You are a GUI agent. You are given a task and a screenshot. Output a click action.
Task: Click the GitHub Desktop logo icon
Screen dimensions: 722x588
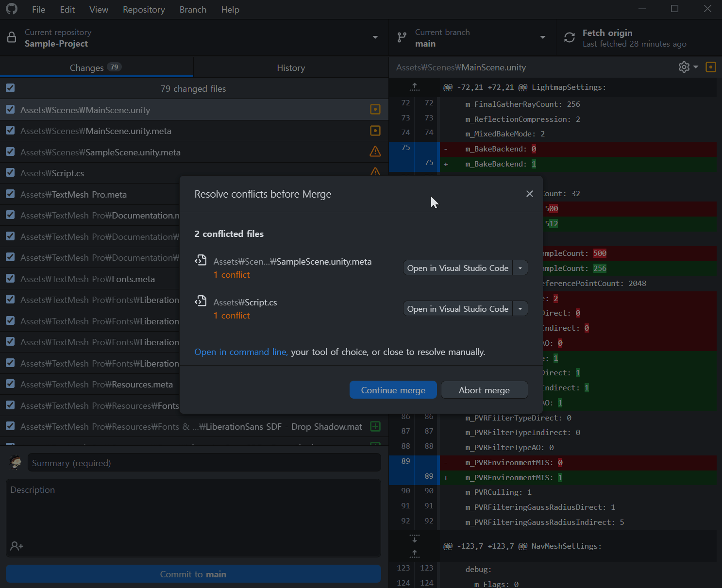[x=12, y=9]
